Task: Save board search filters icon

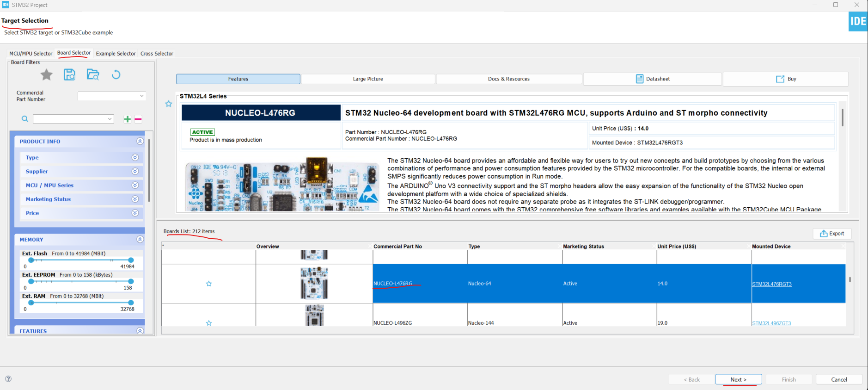Action: coord(69,74)
